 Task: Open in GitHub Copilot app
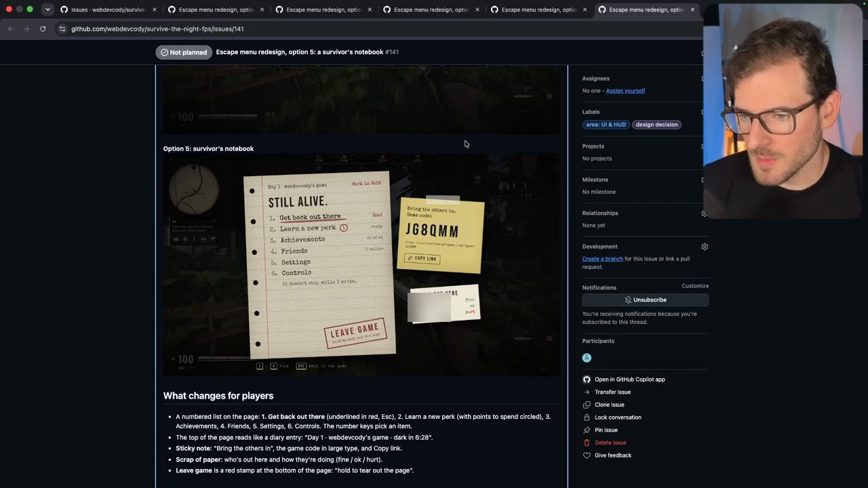(x=629, y=380)
